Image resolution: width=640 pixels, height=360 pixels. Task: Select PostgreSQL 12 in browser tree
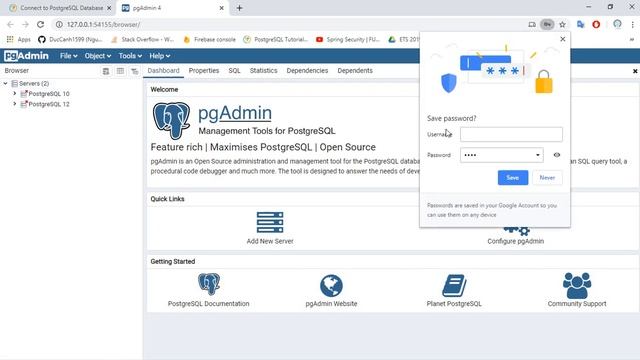pos(49,104)
